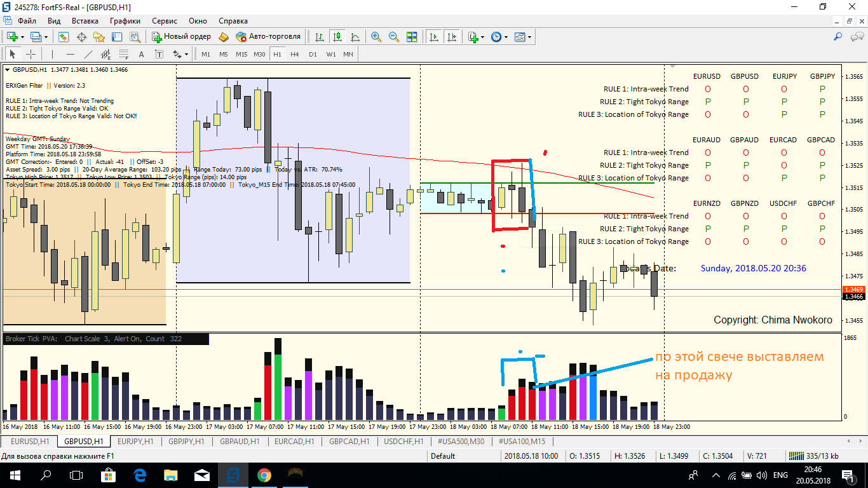868x488 pixels.
Task: Open the Сервис menu
Action: pyautogui.click(x=165, y=21)
